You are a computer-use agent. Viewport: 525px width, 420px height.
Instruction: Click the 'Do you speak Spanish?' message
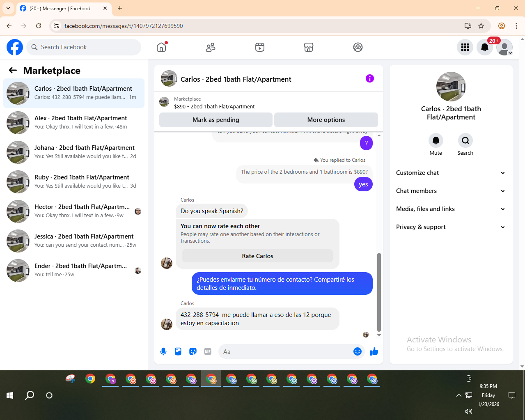[212, 211]
